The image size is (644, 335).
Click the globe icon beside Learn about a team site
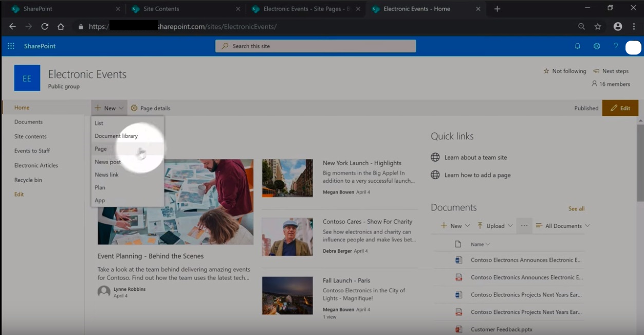435,157
